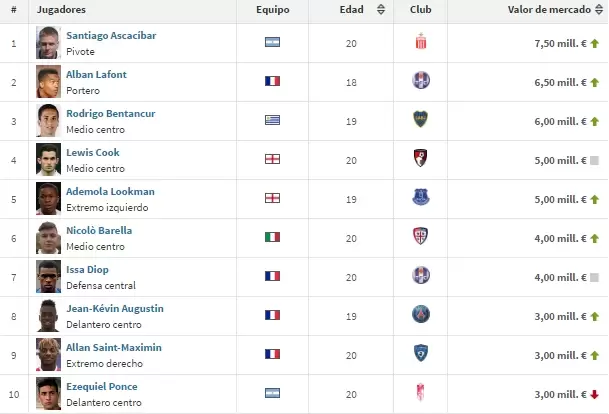Click the Italy flag in Nicolò Barella's row
The height and width of the screenshot is (414, 609).
(x=272, y=237)
